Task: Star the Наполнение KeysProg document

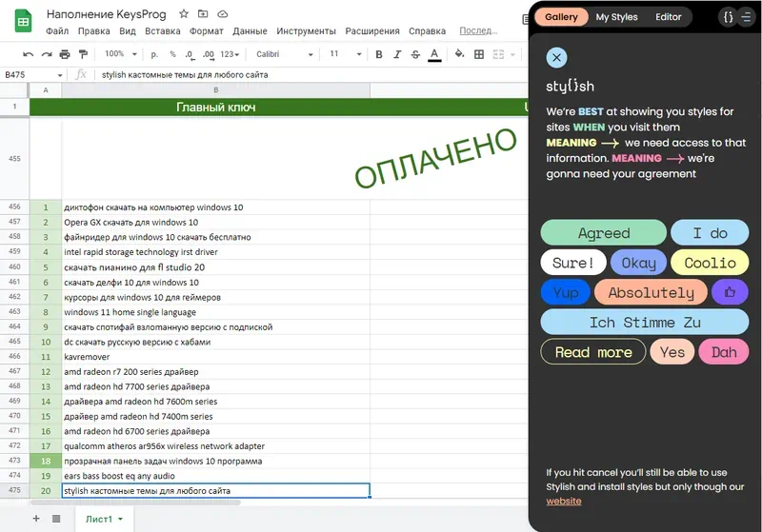Action: (184, 14)
